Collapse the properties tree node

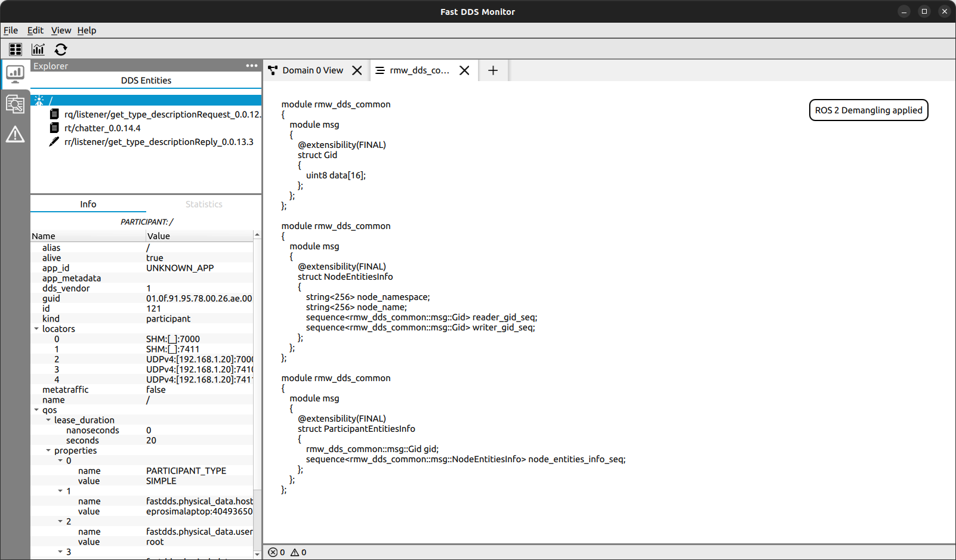tap(48, 451)
